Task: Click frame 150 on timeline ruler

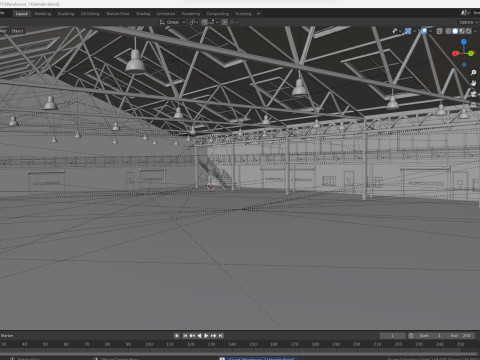Action: click(253, 344)
